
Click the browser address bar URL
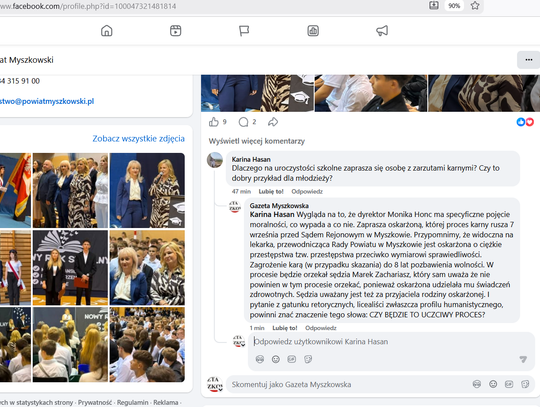[x=89, y=6]
